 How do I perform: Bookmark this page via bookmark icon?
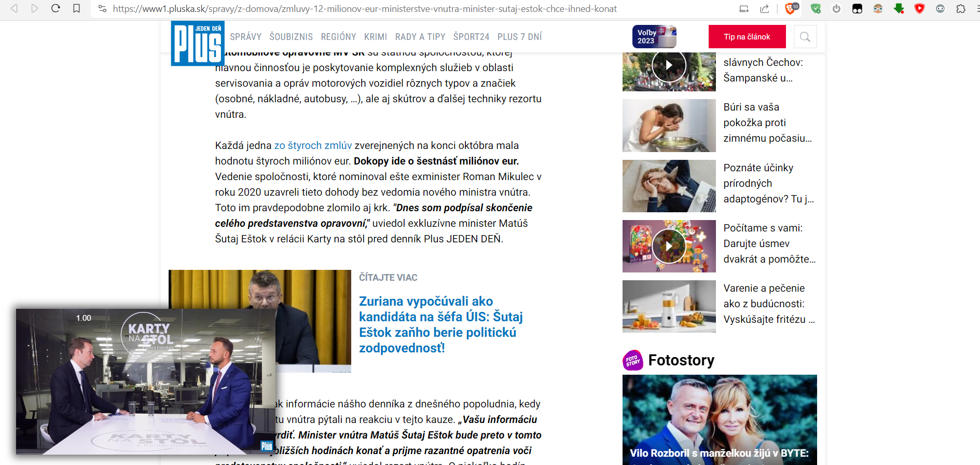click(x=76, y=8)
